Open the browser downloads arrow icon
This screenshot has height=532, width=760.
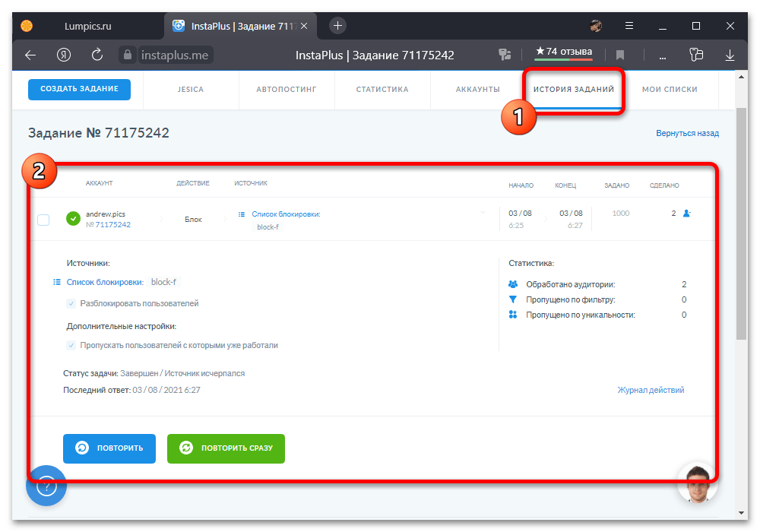click(x=730, y=55)
